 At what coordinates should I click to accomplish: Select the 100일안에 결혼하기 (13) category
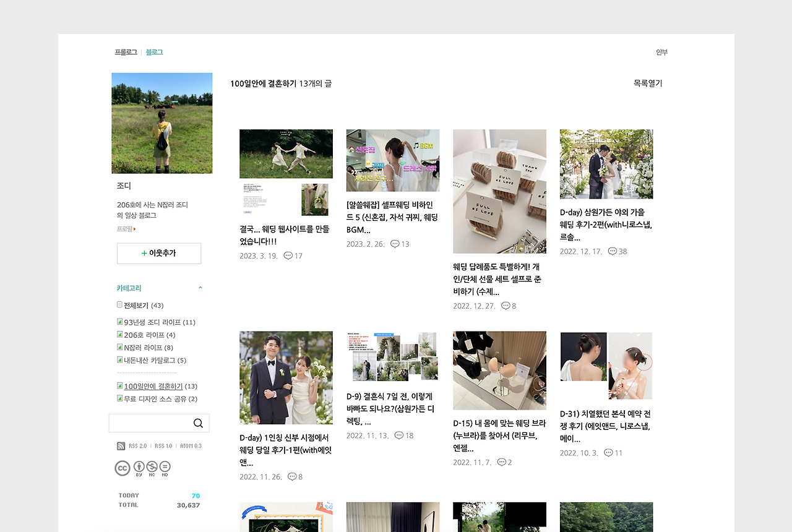160,386
